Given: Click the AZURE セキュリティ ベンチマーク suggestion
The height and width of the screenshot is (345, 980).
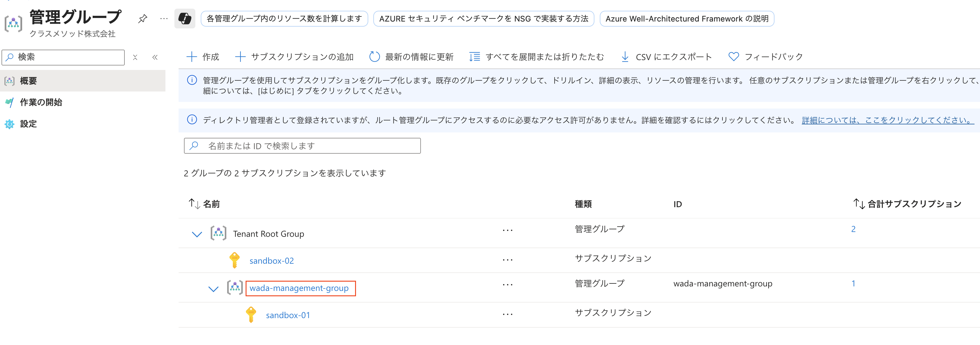Looking at the screenshot, I should pyautogui.click(x=483, y=19).
